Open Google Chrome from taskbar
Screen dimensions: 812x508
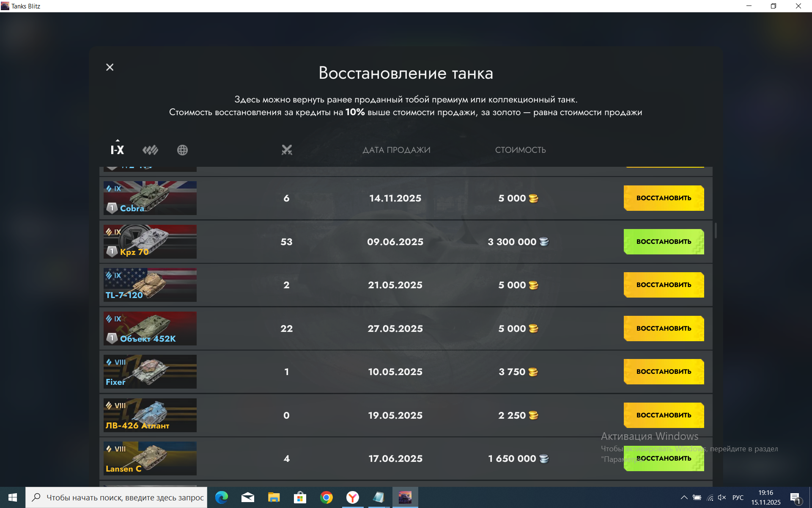pos(326,497)
